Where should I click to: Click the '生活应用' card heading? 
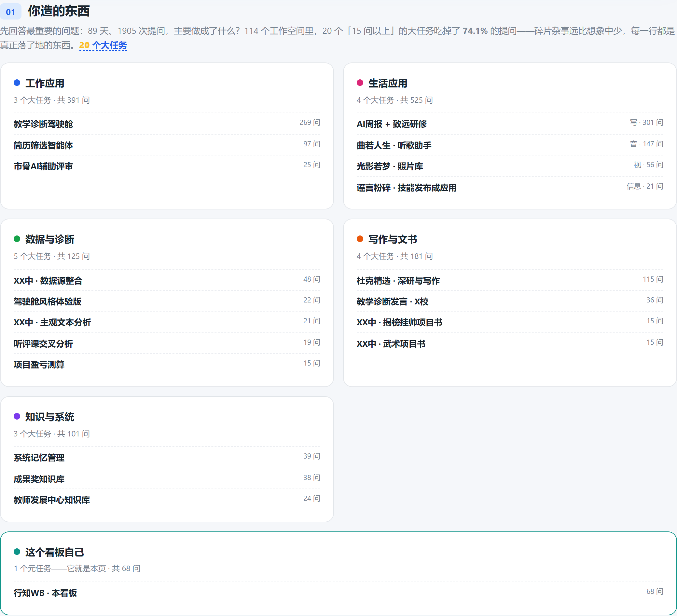tap(388, 83)
